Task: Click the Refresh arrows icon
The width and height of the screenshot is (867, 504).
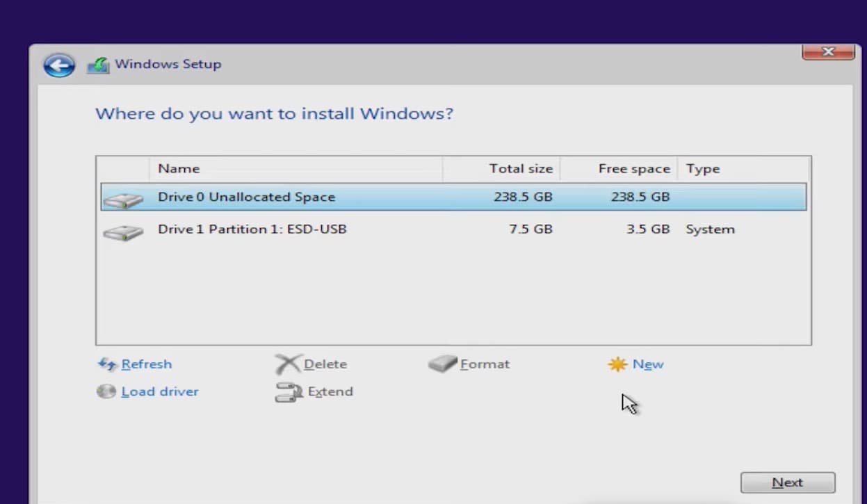Action: point(107,364)
